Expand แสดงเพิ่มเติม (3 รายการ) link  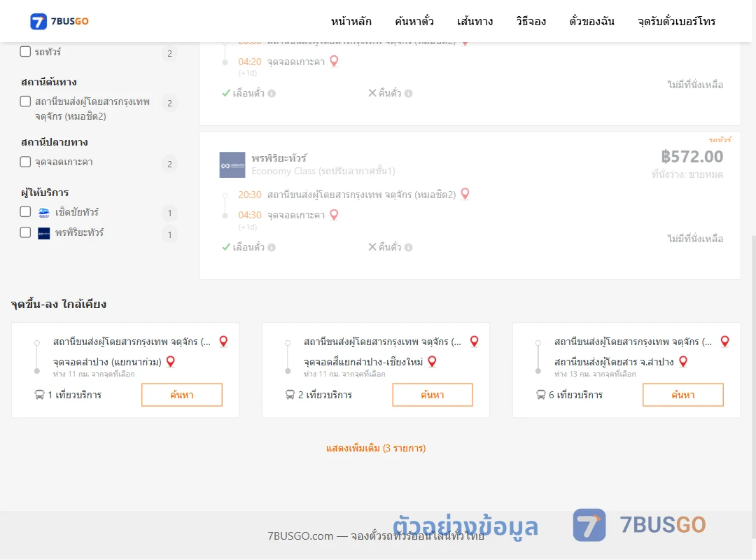pos(376,448)
